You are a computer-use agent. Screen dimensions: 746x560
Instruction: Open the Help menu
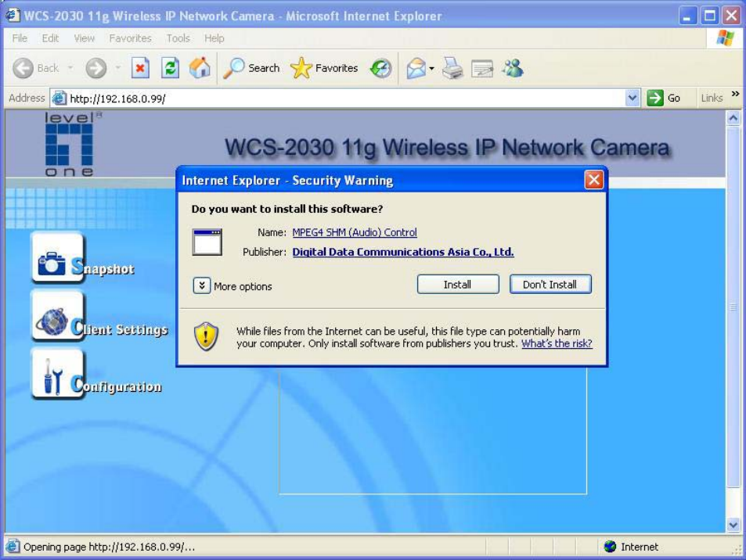(x=214, y=38)
